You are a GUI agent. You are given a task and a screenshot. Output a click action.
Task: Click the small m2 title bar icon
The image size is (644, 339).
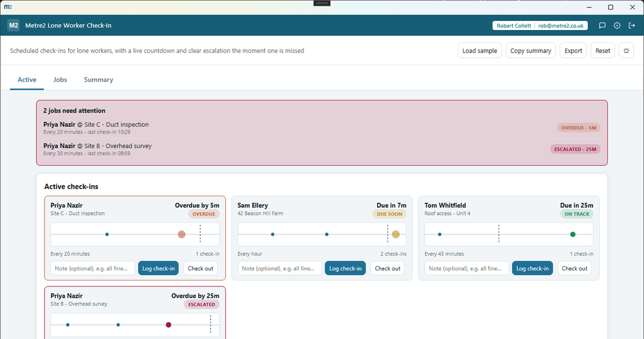tap(8, 6)
